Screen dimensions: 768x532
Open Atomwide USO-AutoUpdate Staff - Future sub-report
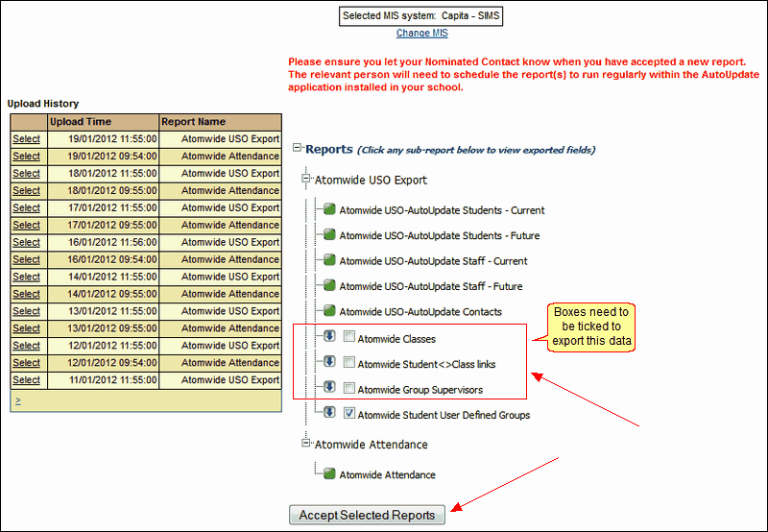coord(431,286)
